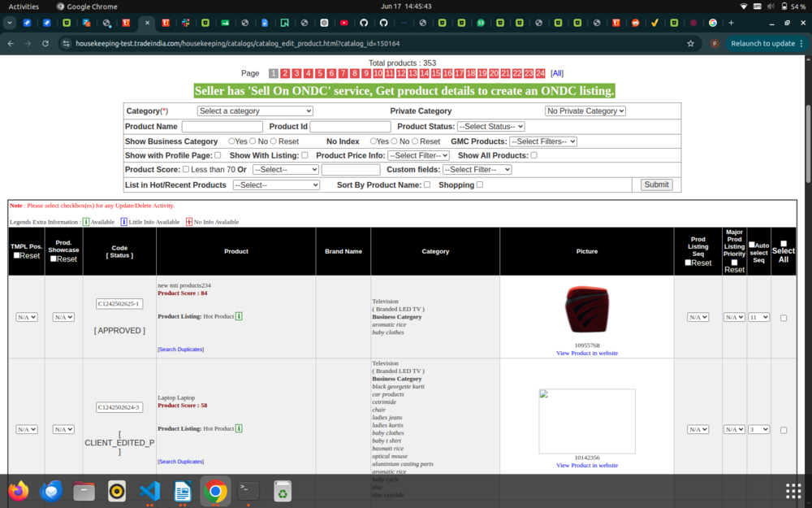
Task: Open the List in Hot/Recent Products dropdown
Action: click(276, 185)
